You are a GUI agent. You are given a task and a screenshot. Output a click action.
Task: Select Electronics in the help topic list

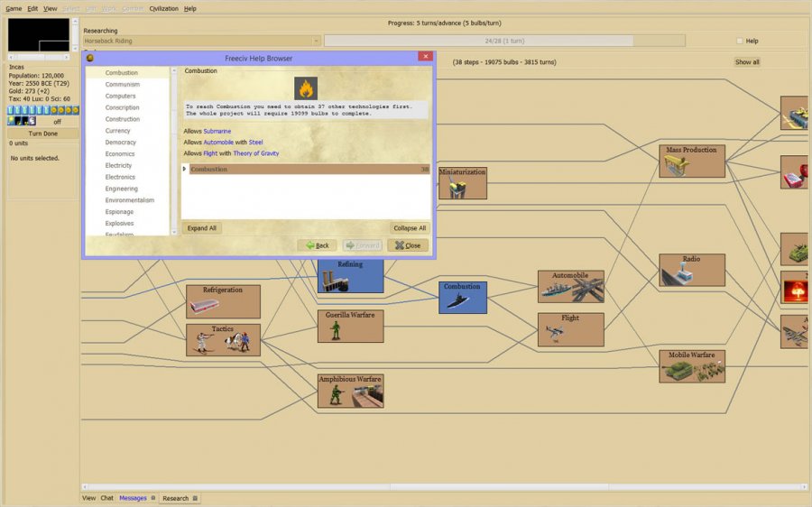[x=120, y=177]
